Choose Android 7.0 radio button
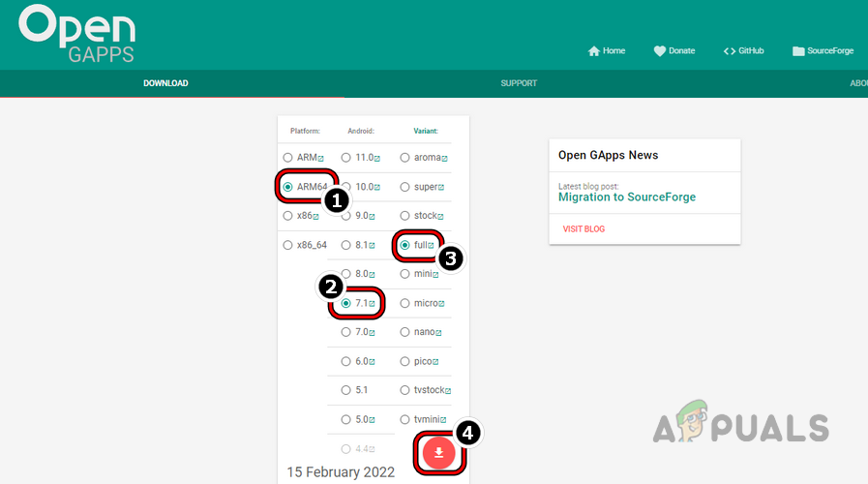Viewport: 868px width, 484px height. point(346,332)
